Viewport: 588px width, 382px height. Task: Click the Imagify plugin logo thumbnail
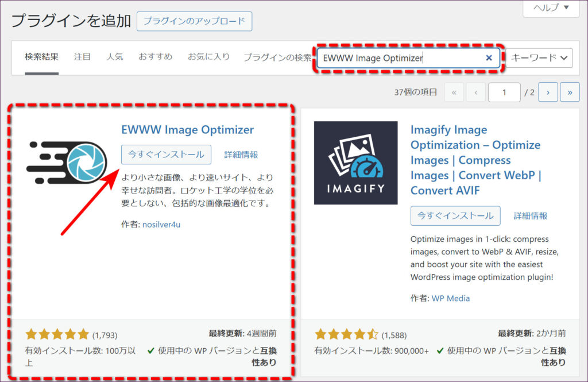tap(355, 163)
